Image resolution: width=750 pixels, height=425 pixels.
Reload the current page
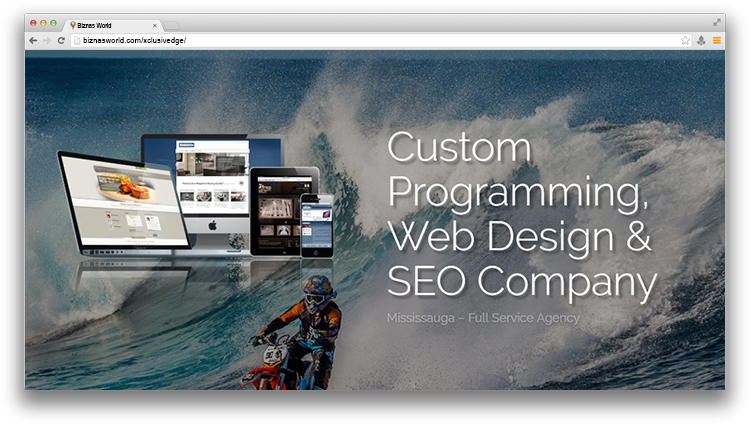(x=61, y=40)
